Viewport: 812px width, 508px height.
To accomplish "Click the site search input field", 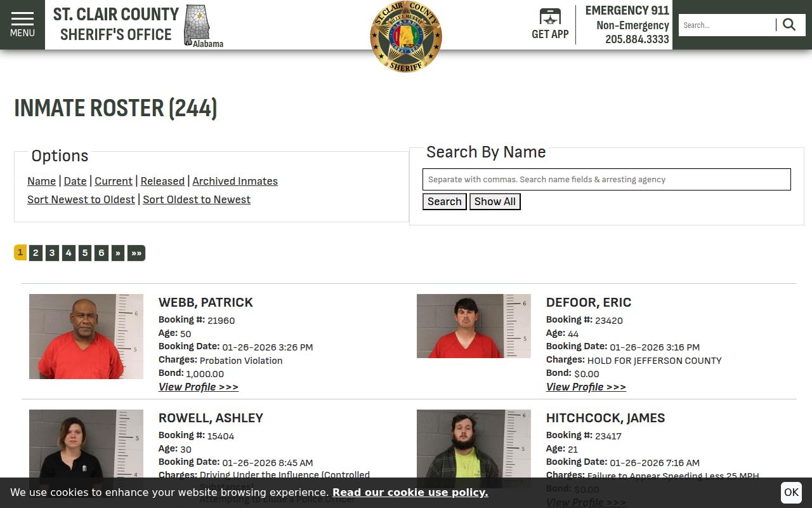I will (727, 25).
